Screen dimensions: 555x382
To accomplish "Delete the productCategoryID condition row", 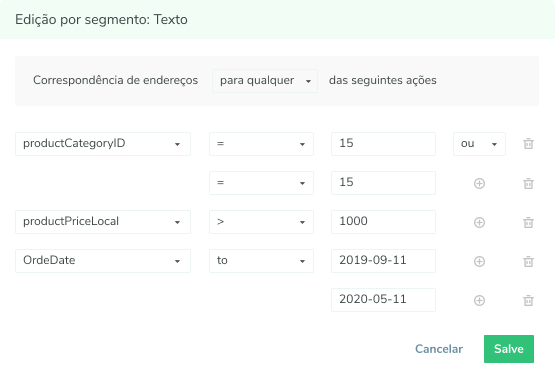I will point(528,144).
